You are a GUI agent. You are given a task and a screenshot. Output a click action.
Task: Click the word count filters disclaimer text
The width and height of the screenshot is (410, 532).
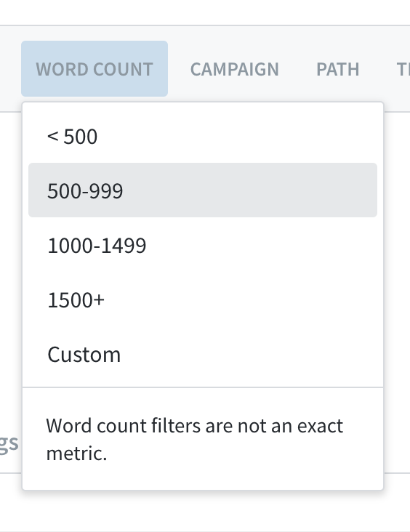coord(195,439)
